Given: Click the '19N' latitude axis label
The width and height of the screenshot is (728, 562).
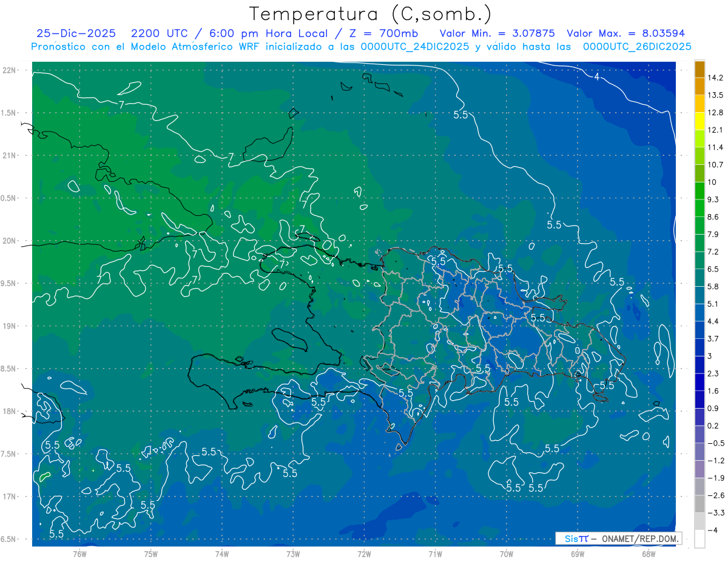Looking at the screenshot, I should (10, 326).
